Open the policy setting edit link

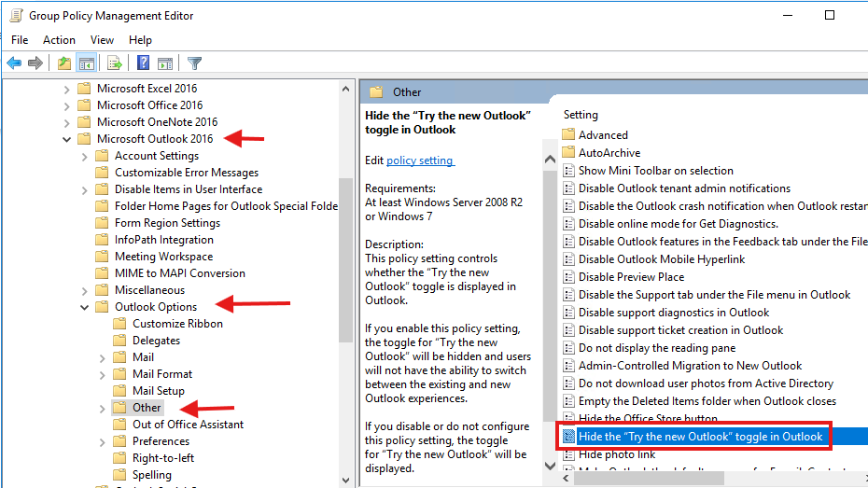point(420,160)
